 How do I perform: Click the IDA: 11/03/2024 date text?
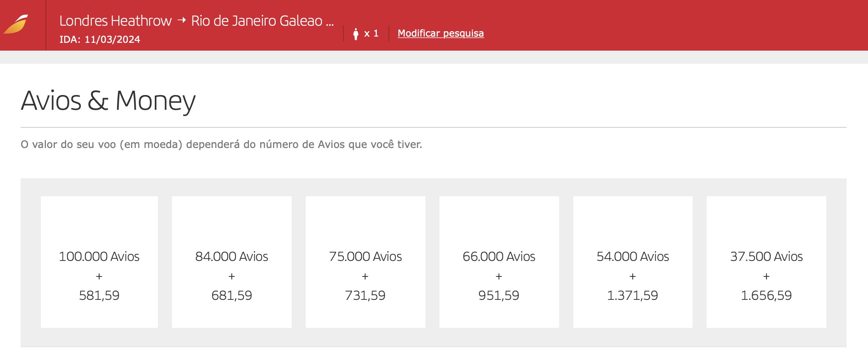tap(100, 39)
